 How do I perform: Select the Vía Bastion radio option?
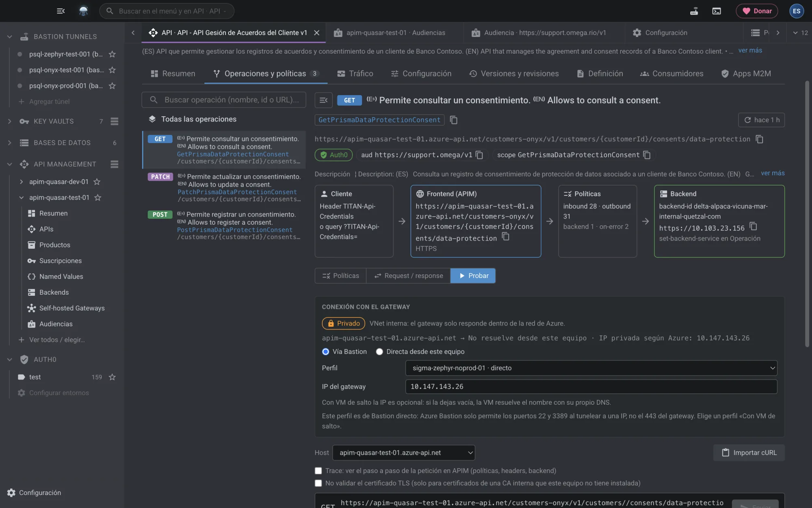pyautogui.click(x=326, y=352)
